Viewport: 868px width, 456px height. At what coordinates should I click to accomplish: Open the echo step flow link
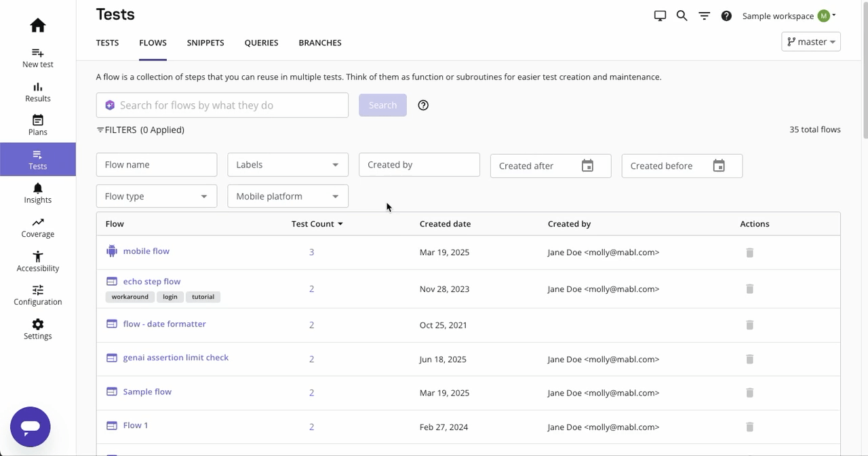(152, 282)
